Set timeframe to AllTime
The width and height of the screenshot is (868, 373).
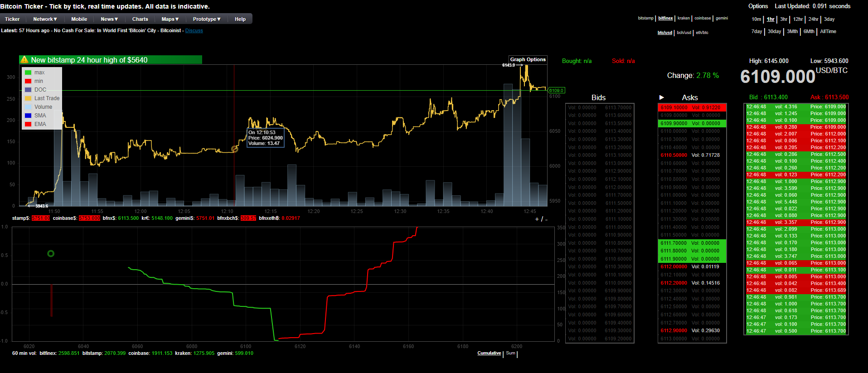pos(828,31)
